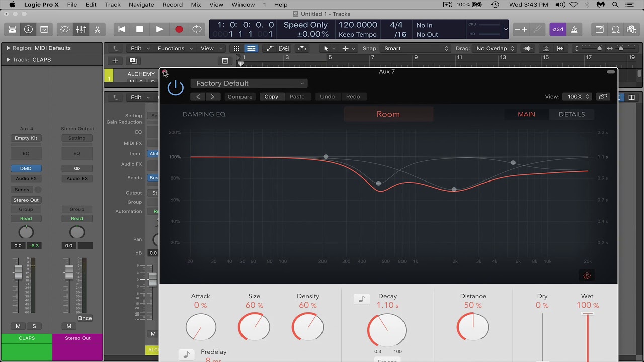644x362 pixels.
Task: Click the Paste button
Action: [x=297, y=97]
